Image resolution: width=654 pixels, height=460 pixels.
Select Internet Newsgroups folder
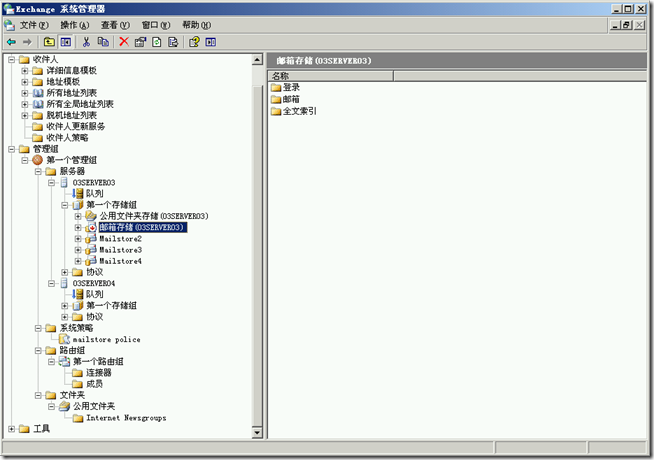click(x=126, y=417)
